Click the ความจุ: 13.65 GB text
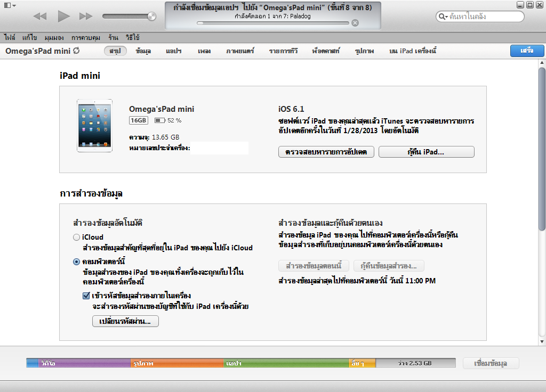Screen dimensions: 546x392 click(x=154, y=137)
